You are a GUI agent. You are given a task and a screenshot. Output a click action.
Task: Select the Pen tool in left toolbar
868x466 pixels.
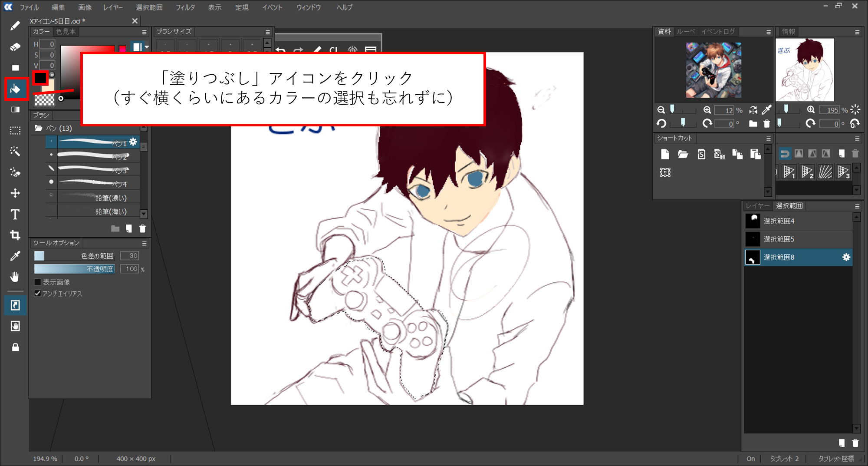(x=15, y=26)
